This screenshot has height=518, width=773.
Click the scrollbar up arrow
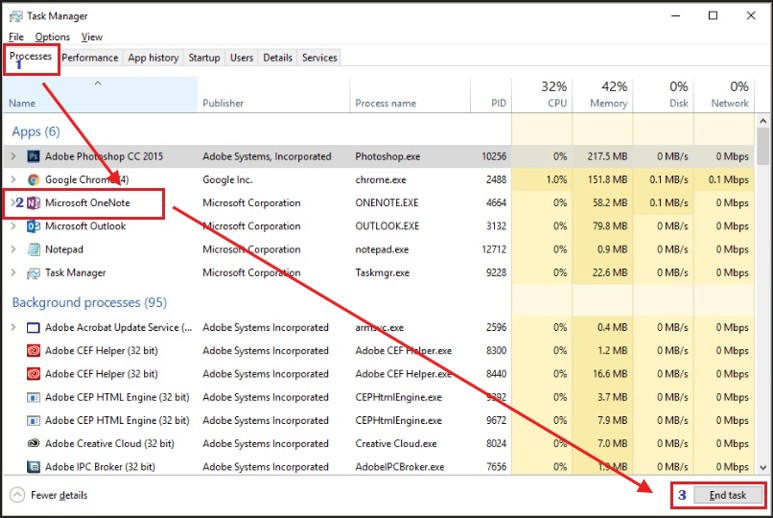pos(763,121)
